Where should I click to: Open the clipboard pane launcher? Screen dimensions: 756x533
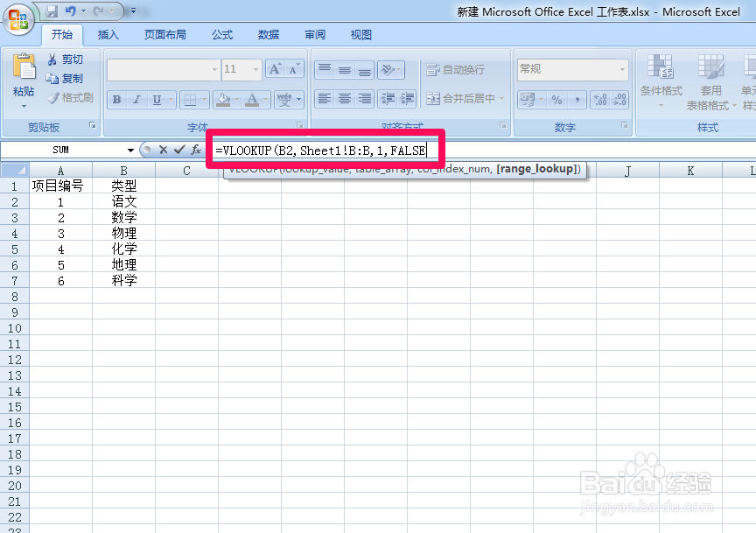click(92, 125)
